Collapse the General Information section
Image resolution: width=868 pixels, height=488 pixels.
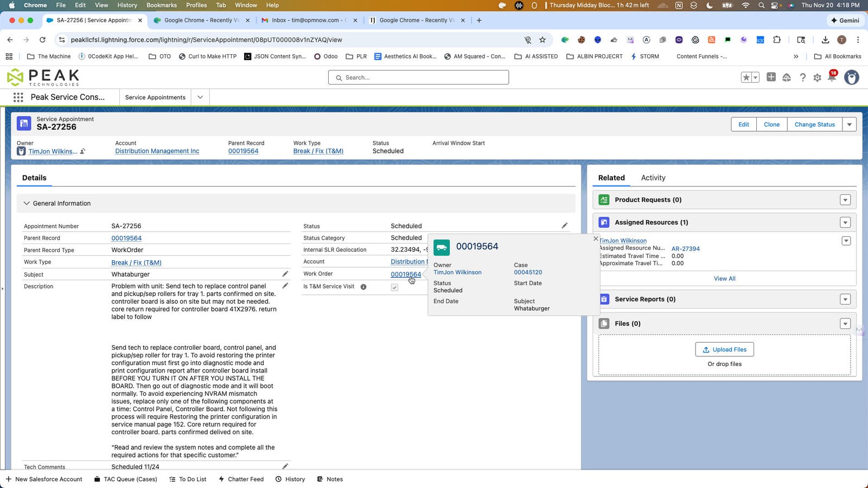[27, 203]
